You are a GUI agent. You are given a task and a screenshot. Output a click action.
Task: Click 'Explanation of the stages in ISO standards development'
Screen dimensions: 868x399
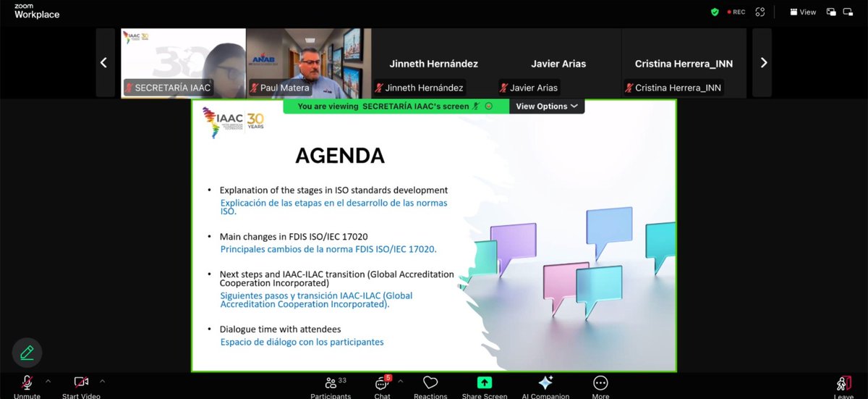pos(333,190)
